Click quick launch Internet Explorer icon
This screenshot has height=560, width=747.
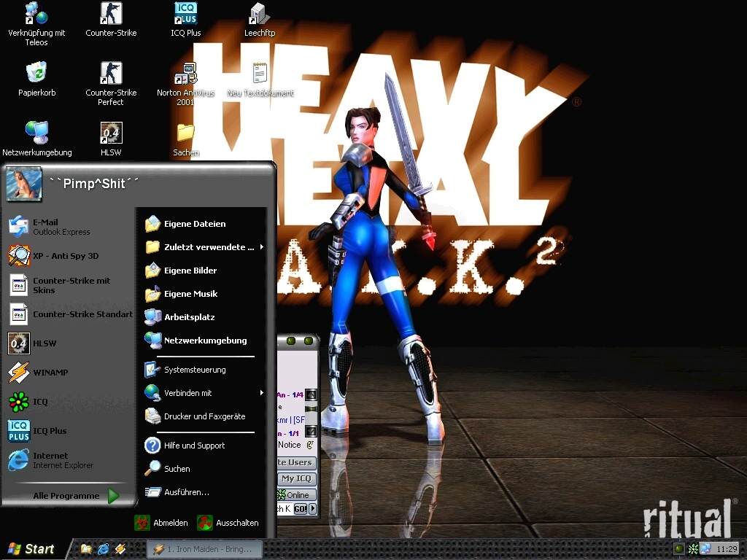[103, 549]
